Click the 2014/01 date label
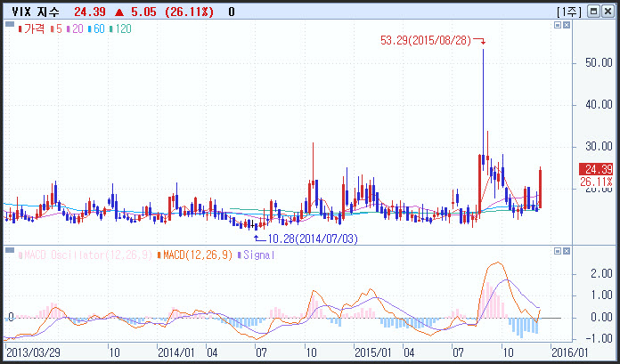620x364 pixels. tap(176, 352)
